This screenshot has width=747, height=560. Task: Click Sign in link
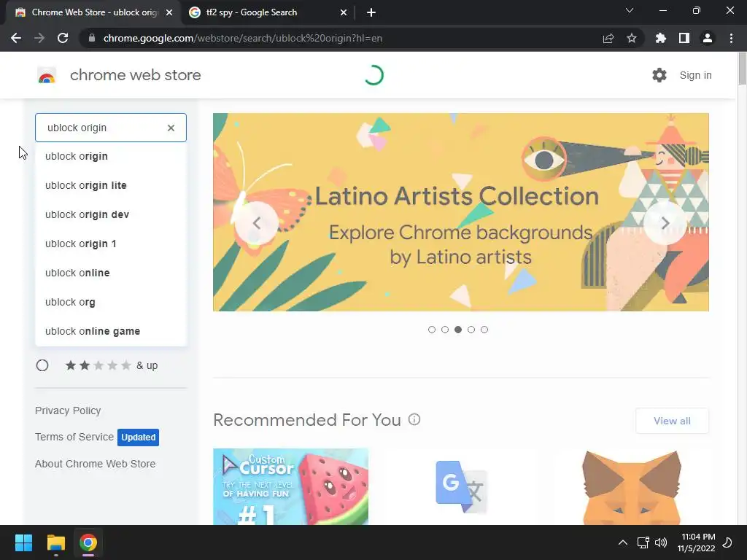point(695,75)
